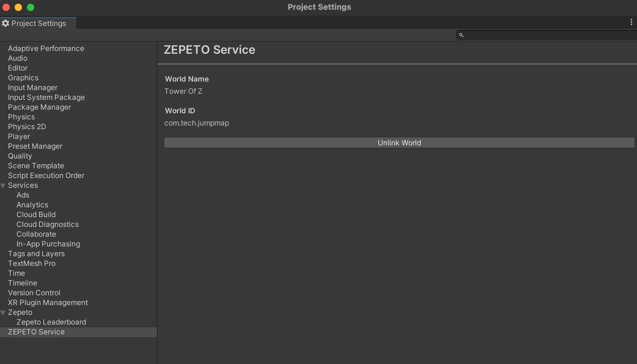Viewport: 637px width, 364px height.
Task: Open Scene Template settings
Action: click(x=36, y=166)
